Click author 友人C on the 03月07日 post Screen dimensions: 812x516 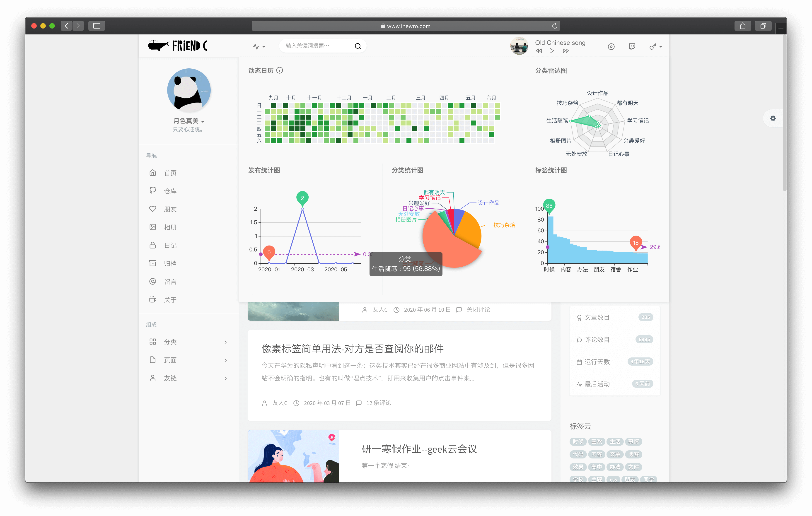point(280,403)
